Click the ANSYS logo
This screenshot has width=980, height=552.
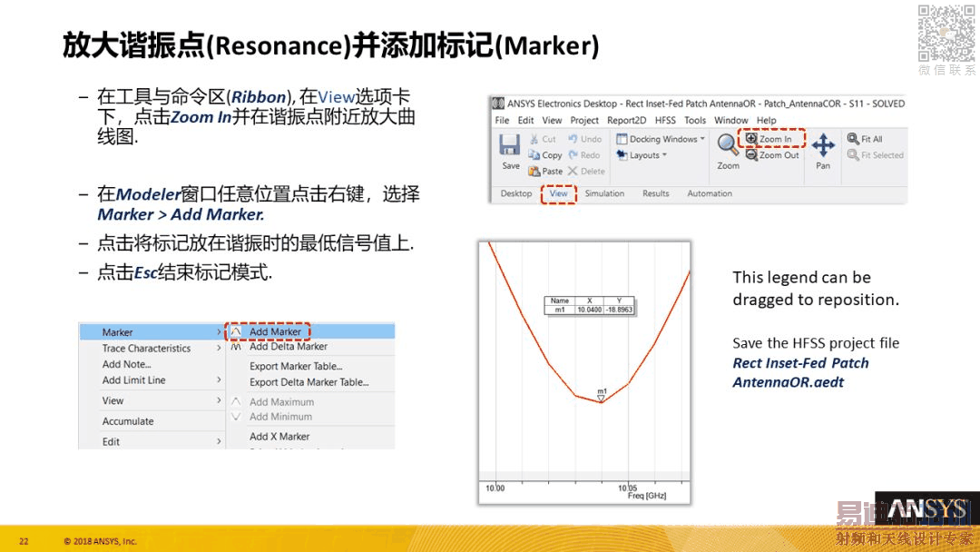926,509
